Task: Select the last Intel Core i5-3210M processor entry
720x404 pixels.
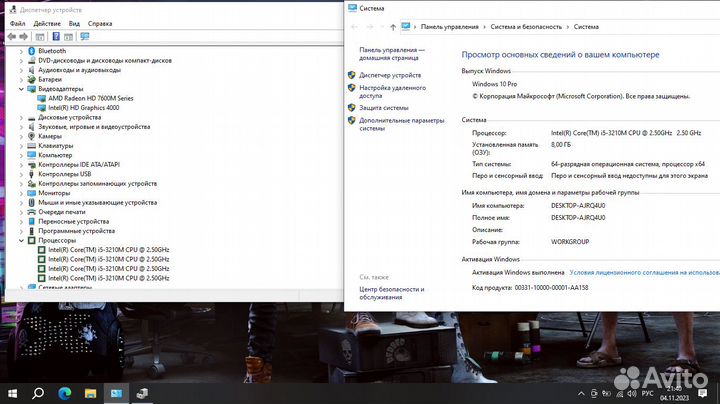Action: (108, 278)
